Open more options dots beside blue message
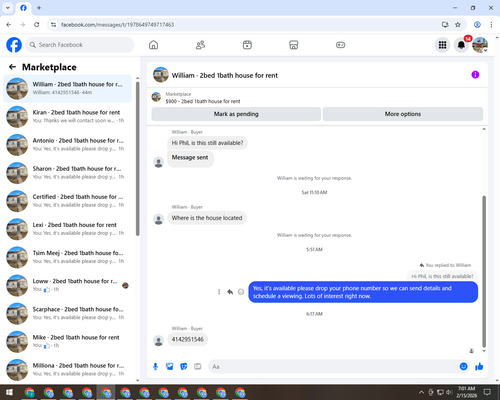500x400 pixels. point(219,292)
